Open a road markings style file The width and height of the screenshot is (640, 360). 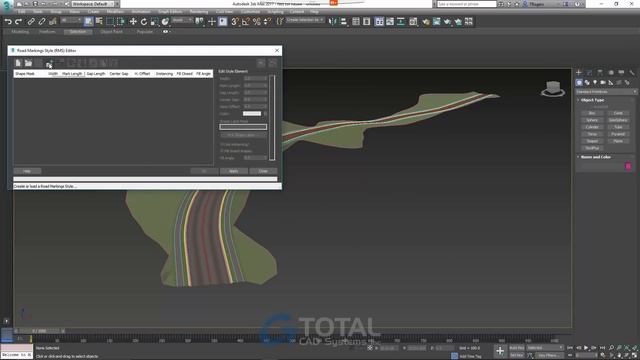28,63
